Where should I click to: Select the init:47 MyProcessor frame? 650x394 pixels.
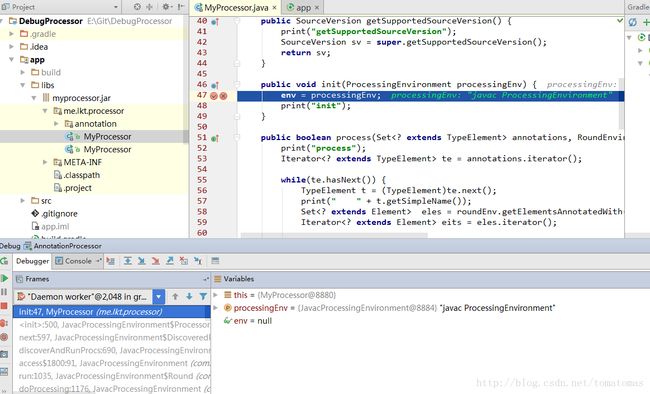[x=112, y=312]
